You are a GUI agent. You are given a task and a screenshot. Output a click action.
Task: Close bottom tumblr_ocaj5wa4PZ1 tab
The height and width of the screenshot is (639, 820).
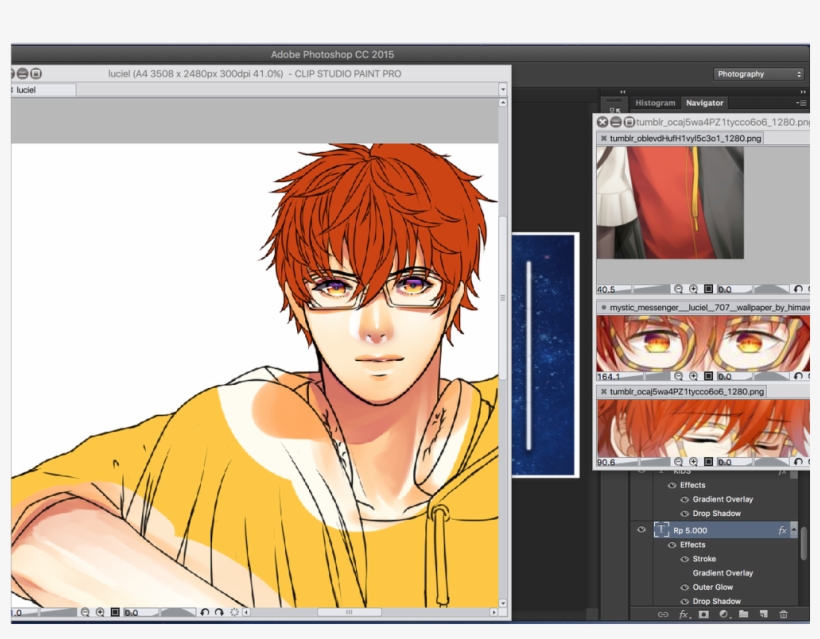pos(603,392)
